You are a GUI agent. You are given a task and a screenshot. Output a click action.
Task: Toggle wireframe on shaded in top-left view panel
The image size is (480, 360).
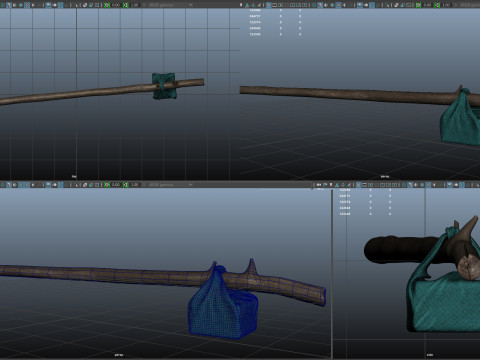(21, 5)
